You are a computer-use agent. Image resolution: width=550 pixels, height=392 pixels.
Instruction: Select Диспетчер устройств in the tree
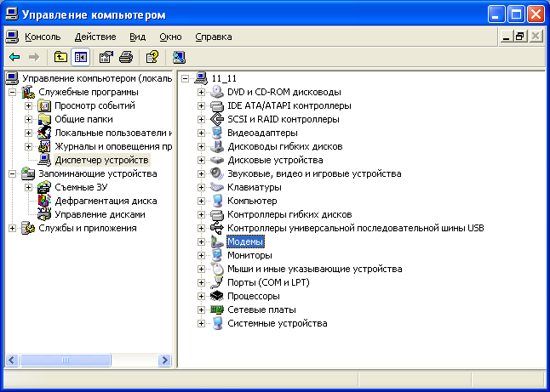coord(101,160)
